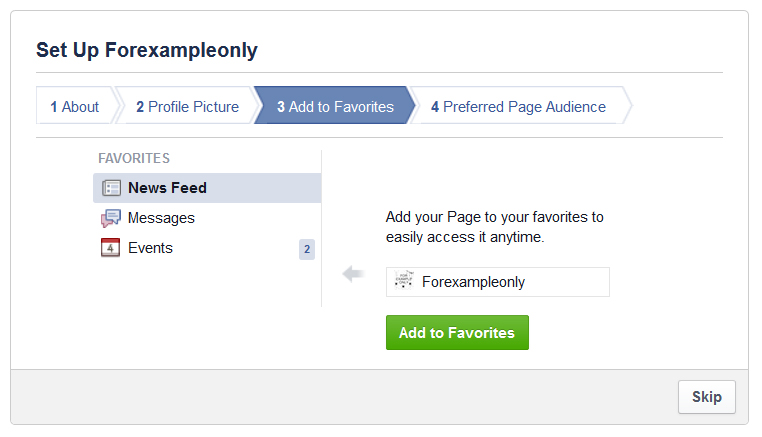Open Events label in favorites list
Viewport: 762px width, 437px height.
150,248
